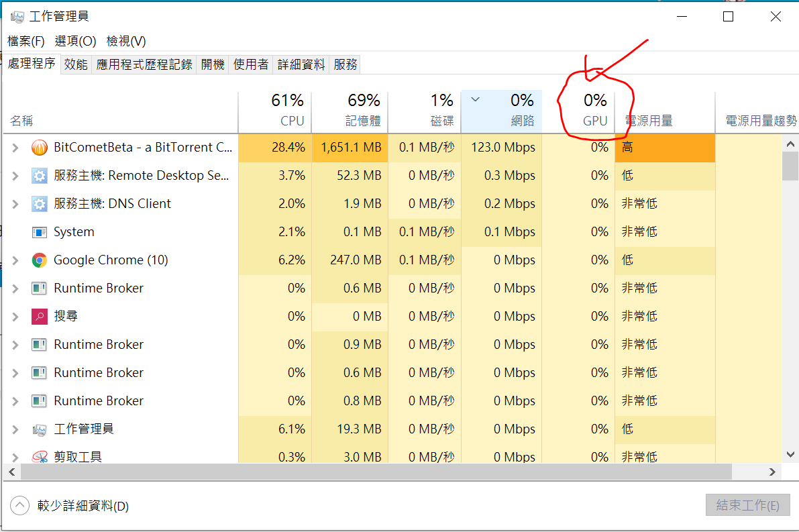
Task: Click the 結束工作(E) button
Action: (x=747, y=505)
